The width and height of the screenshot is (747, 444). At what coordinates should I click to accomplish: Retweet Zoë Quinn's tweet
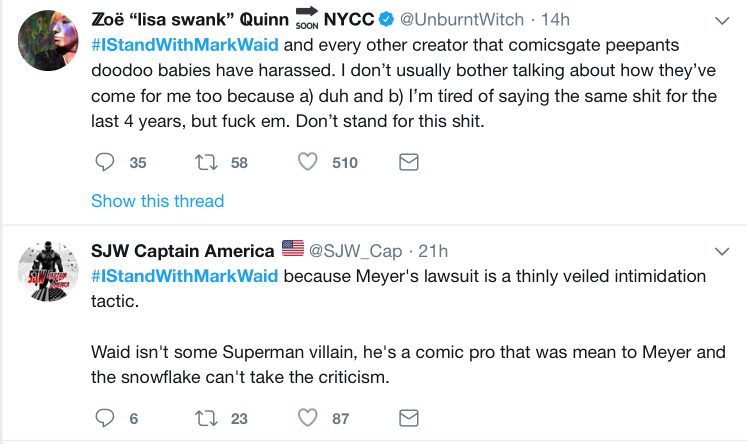pyautogui.click(x=206, y=162)
